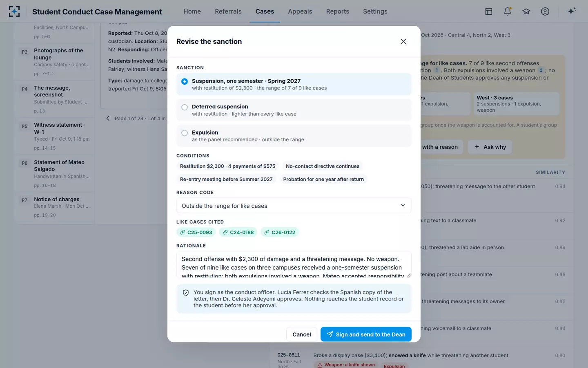Click Probation for one year after return chip

coord(323,180)
